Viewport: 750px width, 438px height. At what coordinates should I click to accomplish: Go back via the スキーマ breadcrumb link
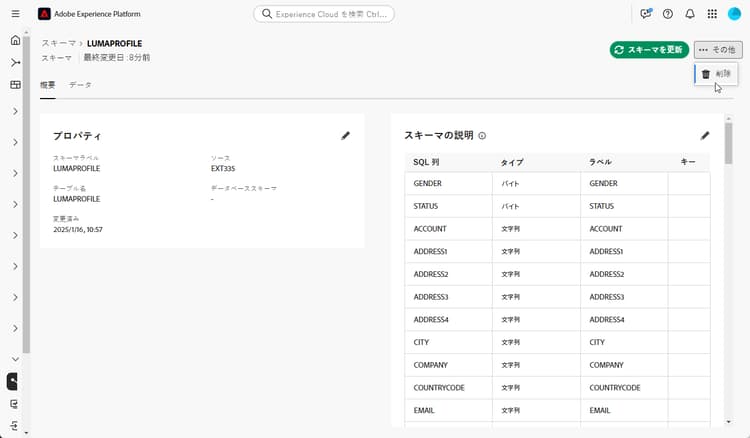coord(58,44)
